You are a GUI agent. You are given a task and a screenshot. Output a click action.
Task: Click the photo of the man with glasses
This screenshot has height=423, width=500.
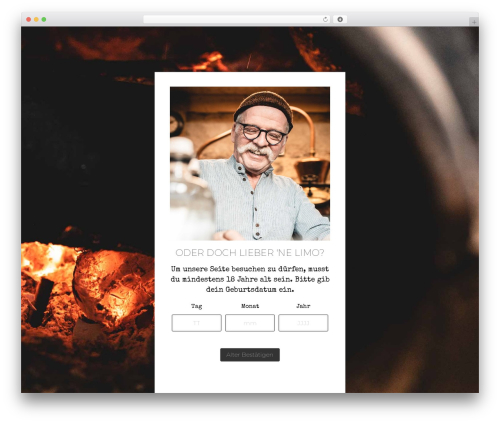[250, 163]
